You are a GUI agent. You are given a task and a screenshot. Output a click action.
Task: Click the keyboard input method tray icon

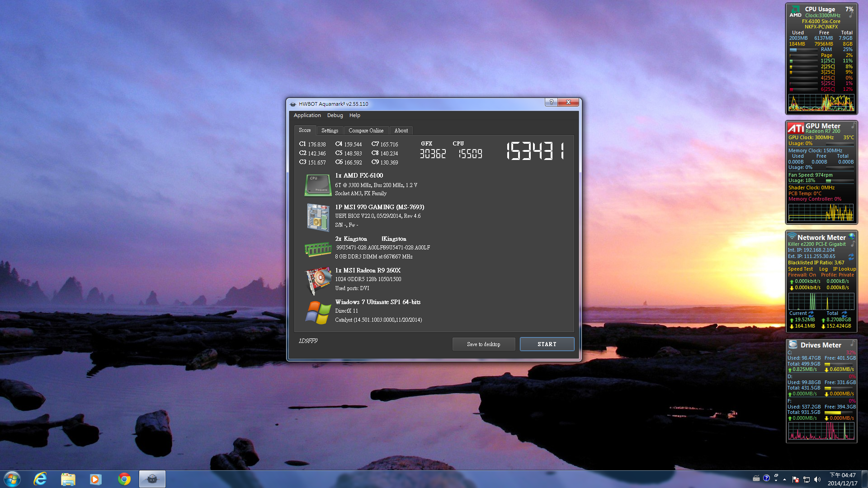coord(756,479)
